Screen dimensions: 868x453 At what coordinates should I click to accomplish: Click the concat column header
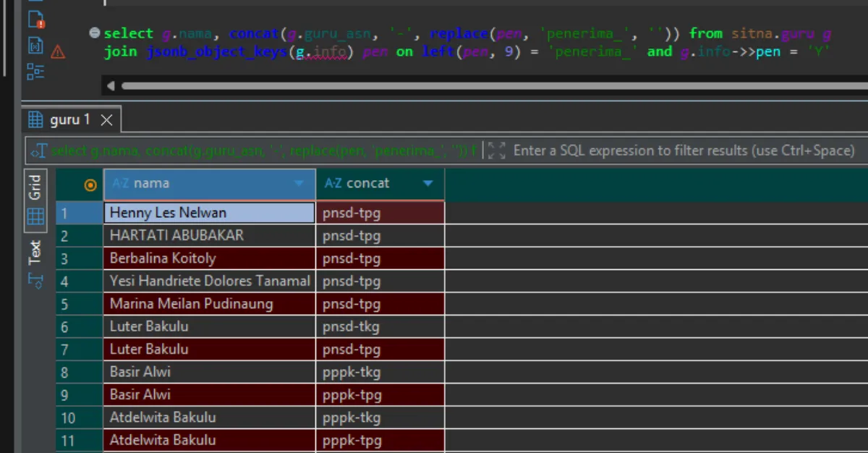click(380, 184)
